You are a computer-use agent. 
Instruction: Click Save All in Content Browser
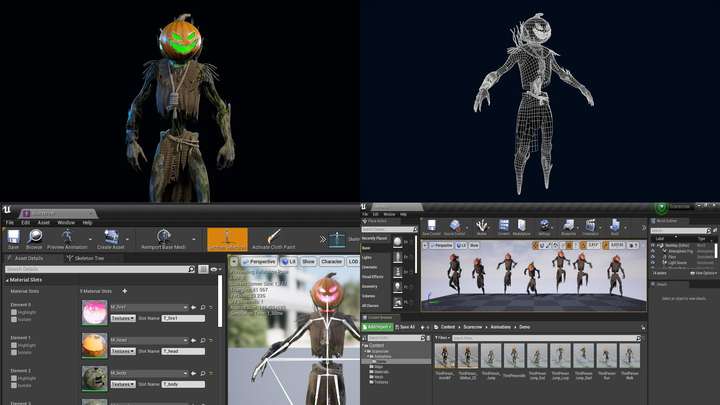tap(405, 327)
